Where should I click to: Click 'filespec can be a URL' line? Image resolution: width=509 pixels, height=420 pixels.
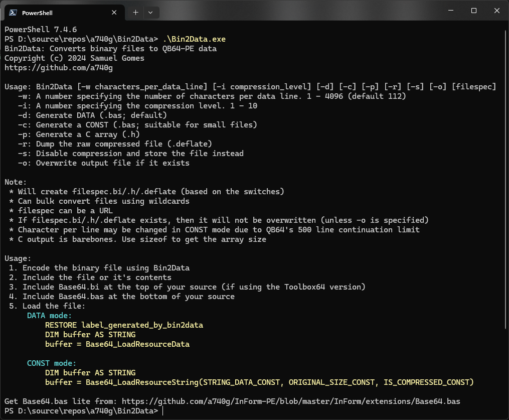(61, 210)
